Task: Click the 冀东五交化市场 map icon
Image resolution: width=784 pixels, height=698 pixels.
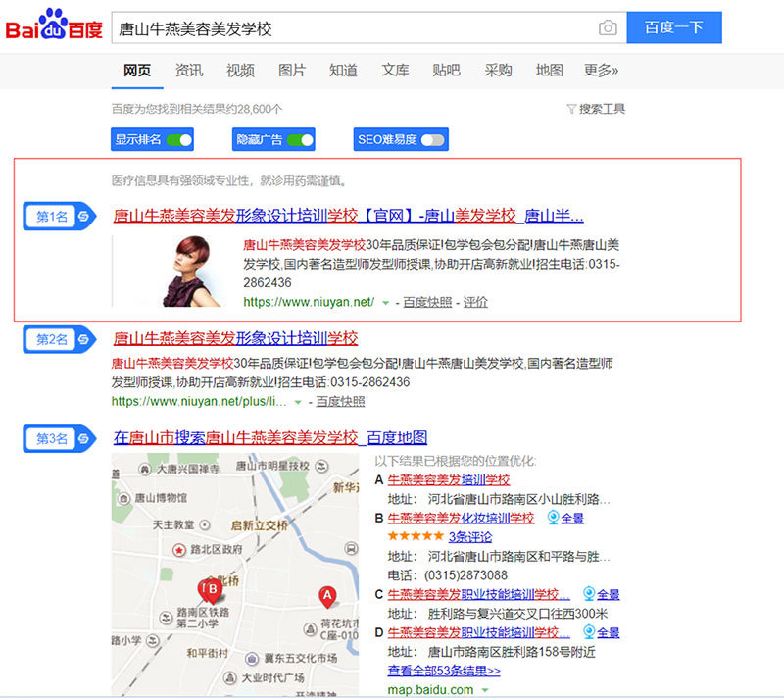Action: click(252, 659)
